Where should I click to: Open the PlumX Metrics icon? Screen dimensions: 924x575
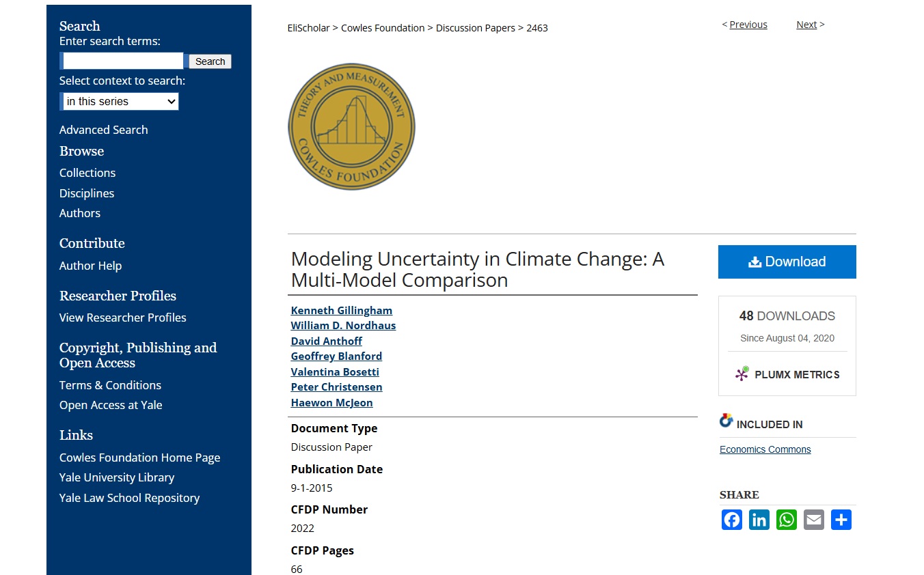[x=742, y=374]
